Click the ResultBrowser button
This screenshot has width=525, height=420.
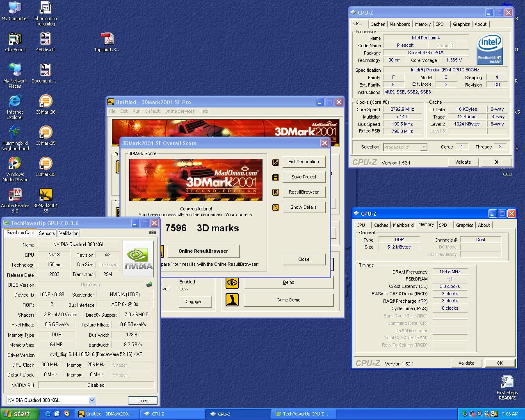click(304, 192)
